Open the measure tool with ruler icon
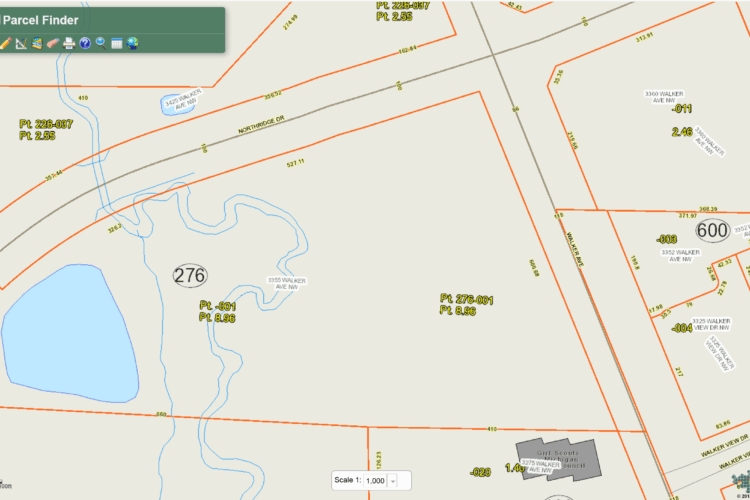Screen dimensions: 750x500 point(21,43)
